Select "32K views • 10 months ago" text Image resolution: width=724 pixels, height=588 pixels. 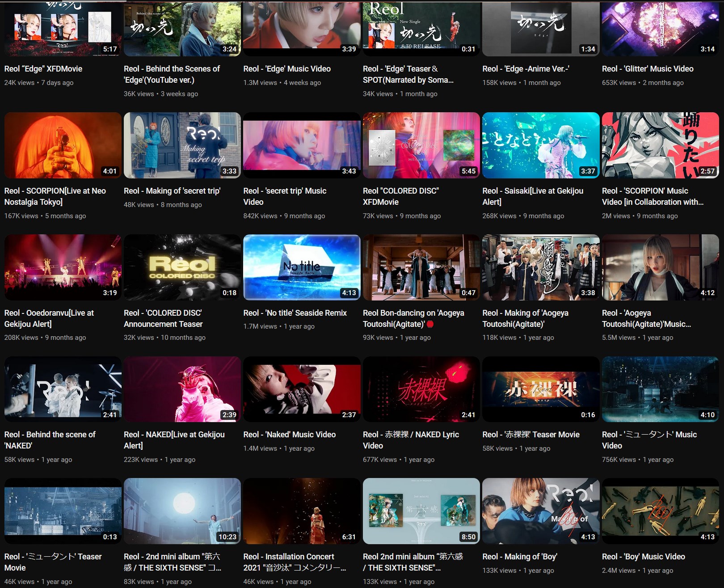(x=164, y=338)
